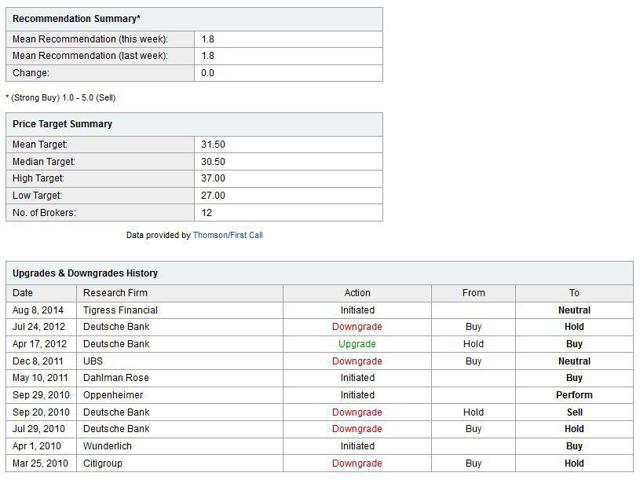Image resolution: width=640 pixels, height=480 pixels.
Task: Click Initiated in the Wunderlich row
Action: (x=357, y=446)
